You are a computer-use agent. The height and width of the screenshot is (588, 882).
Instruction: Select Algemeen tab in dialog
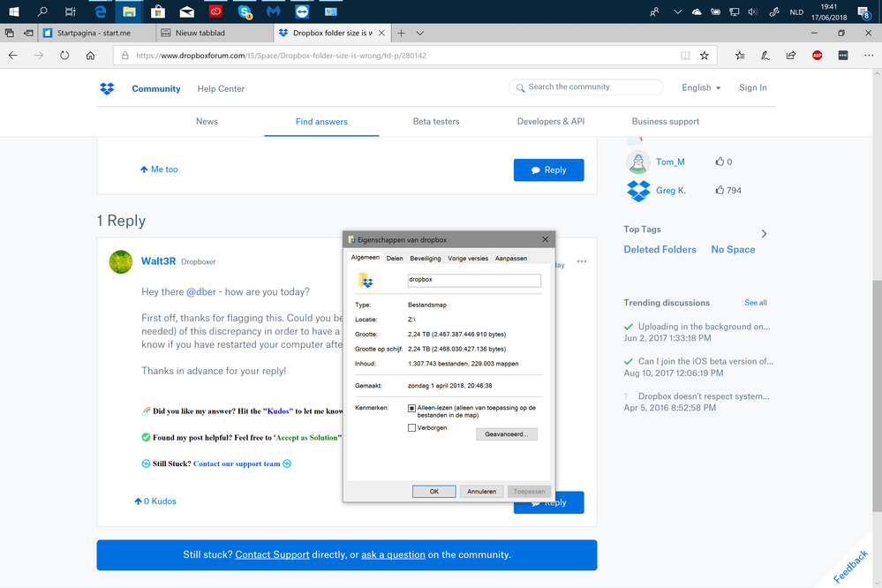pos(365,257)
